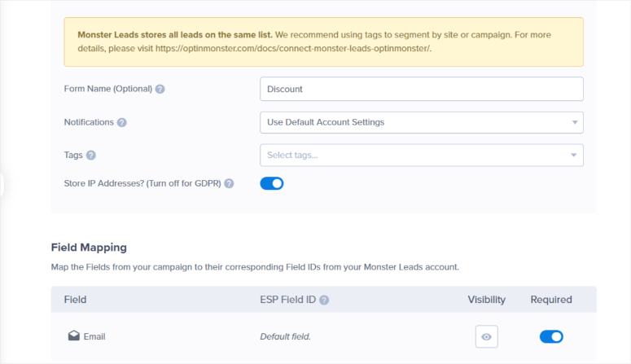Open the Notifications help tooltip icon
Screen dimensions: 631x364
121,122
